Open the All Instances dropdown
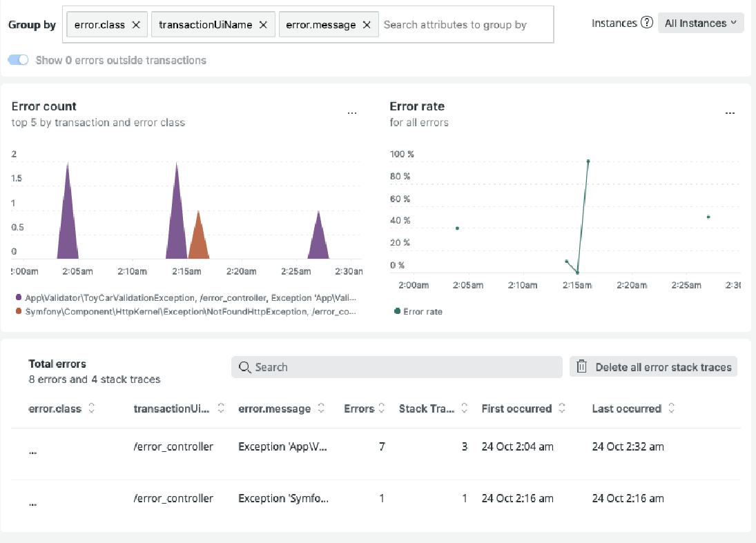This screenshot has height=543, width=756. [x=701, y=23]
